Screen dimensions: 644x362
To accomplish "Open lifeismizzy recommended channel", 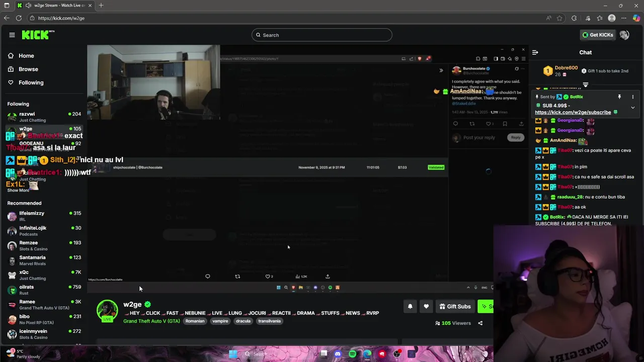I will pos(44,216).
